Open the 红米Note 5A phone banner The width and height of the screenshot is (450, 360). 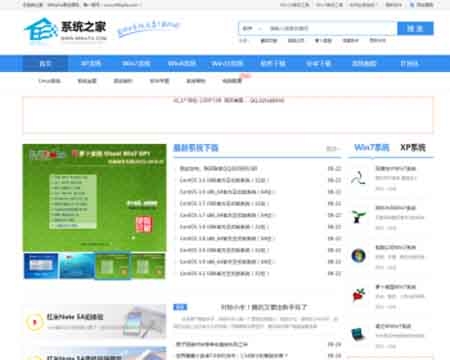point(95,321)
